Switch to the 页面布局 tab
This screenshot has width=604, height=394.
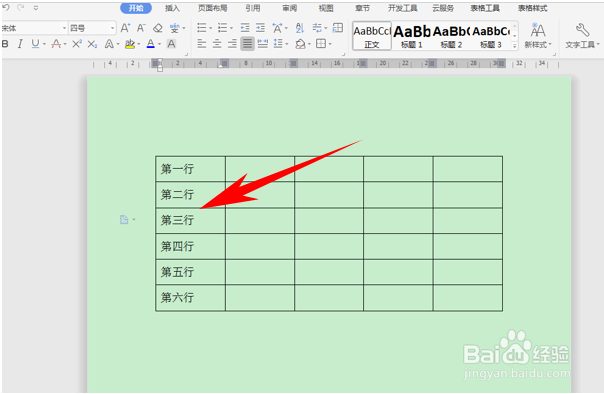tap(213, 8)
